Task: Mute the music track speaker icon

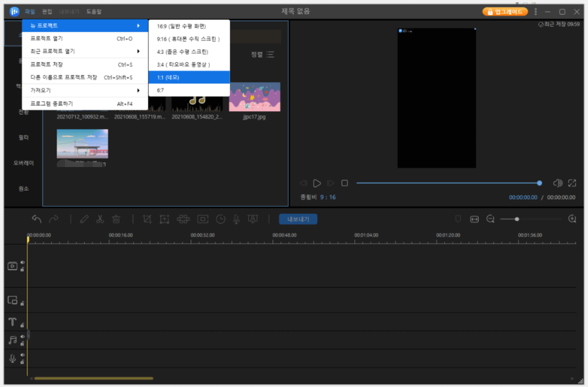Action: 22,337
